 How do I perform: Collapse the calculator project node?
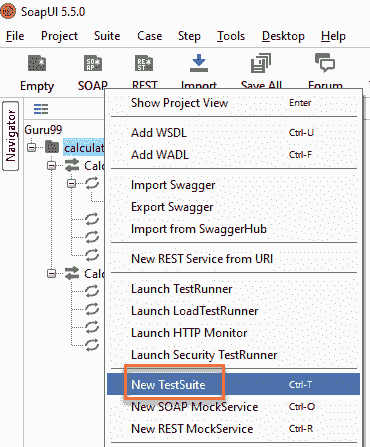point(31,147)
